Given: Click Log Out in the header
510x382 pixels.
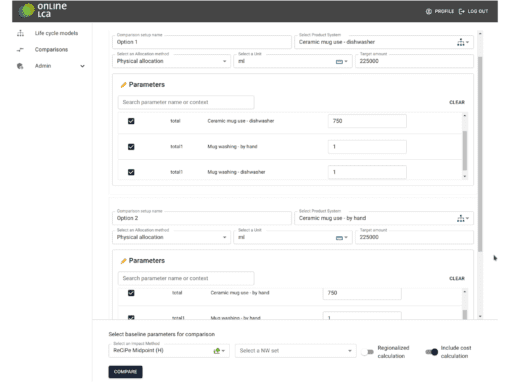Looking at the screenshot, I should (473, 11).
